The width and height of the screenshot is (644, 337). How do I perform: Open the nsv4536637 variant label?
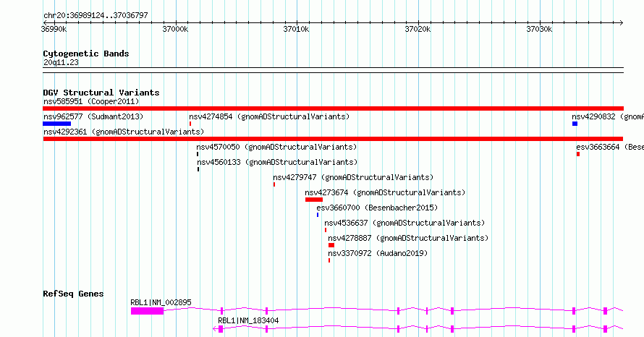click(x=404, y=223)
